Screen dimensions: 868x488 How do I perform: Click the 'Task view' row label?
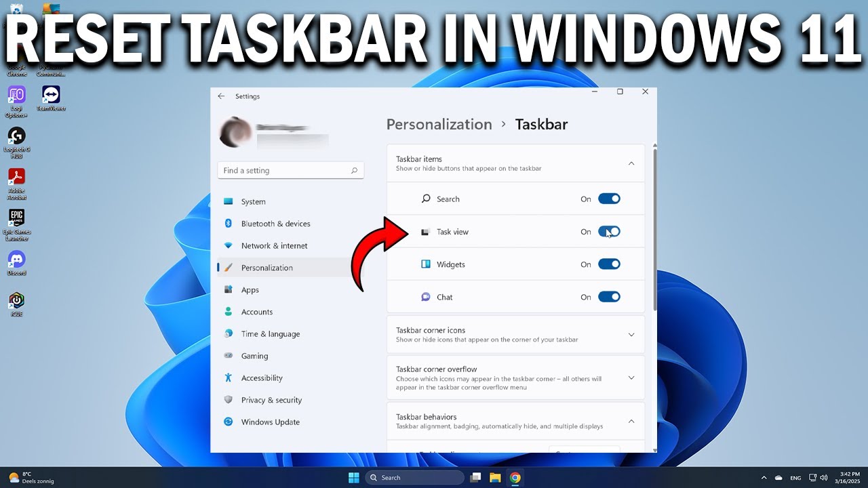pyautogui.click(x=452, y=232)
